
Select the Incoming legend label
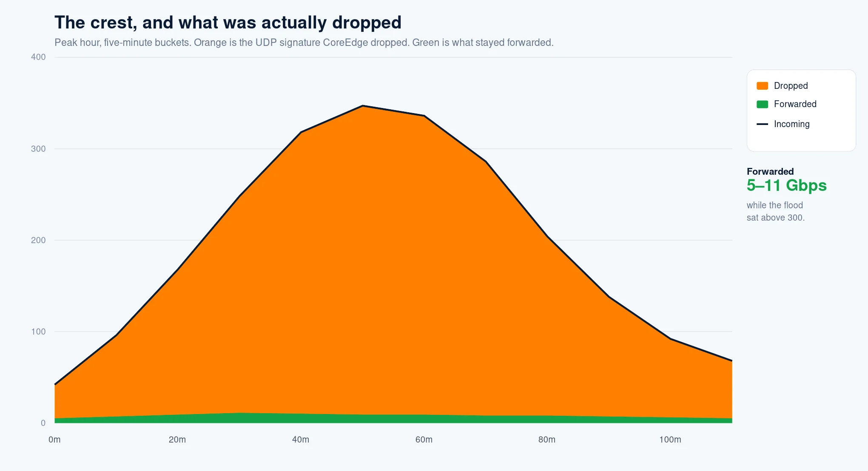[791, 124]
